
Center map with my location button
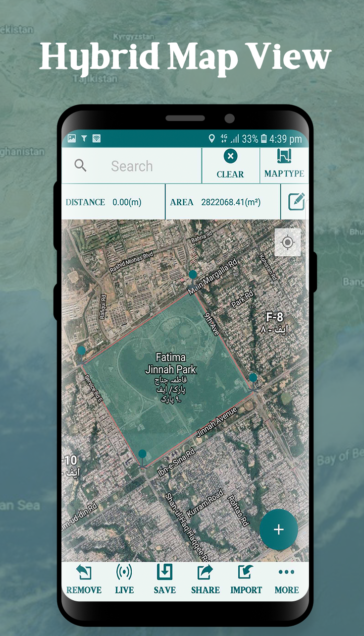coord(288,242)
